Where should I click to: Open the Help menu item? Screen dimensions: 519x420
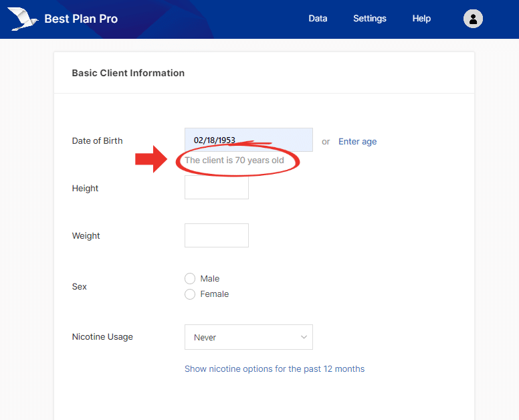(x=421, y=19)
